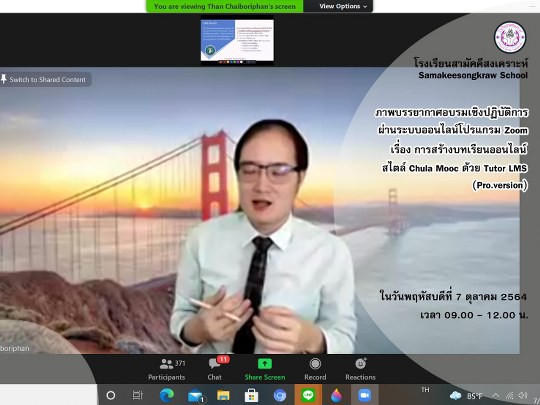Open Microsoft Store from the taskbar
The image size is (540, 405).
click(251, 395)
